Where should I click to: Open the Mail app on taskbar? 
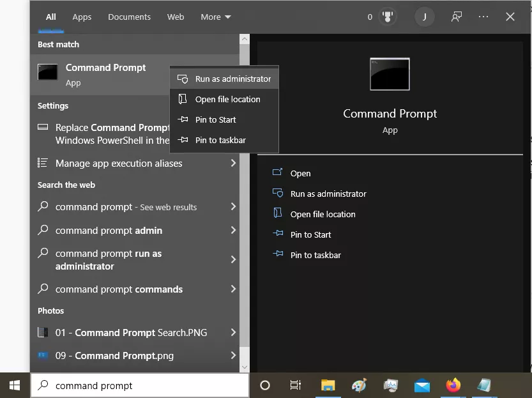(x=422, y=385)
